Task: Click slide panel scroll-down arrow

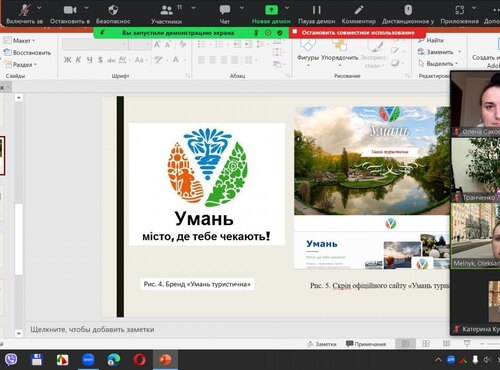Action: click(x=19, y=333)
